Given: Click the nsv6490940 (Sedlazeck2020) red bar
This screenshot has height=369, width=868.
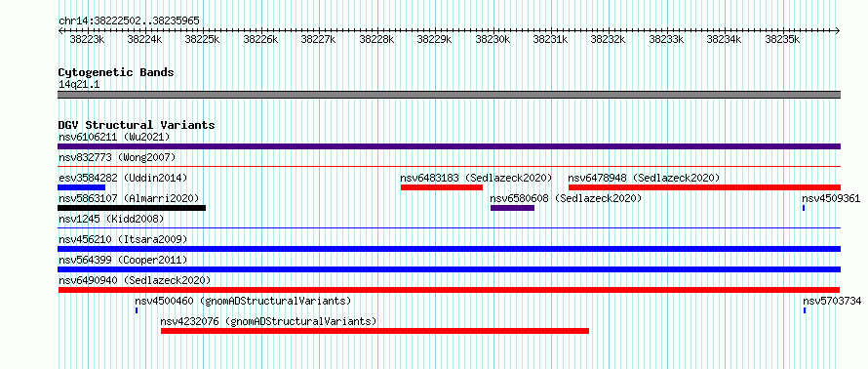Looking at the screenshot, I should click(449, 290).
